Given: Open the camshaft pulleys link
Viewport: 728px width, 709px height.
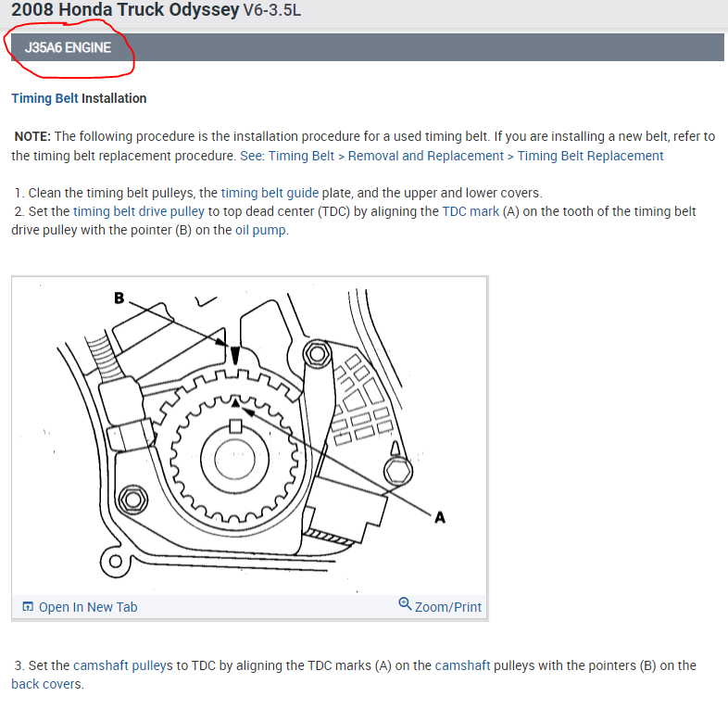Looking at the screenshot, I should 122,665.
